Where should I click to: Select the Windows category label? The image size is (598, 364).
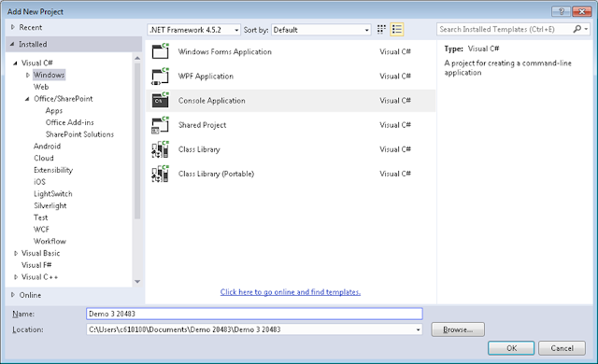click(x=49, y=75)
